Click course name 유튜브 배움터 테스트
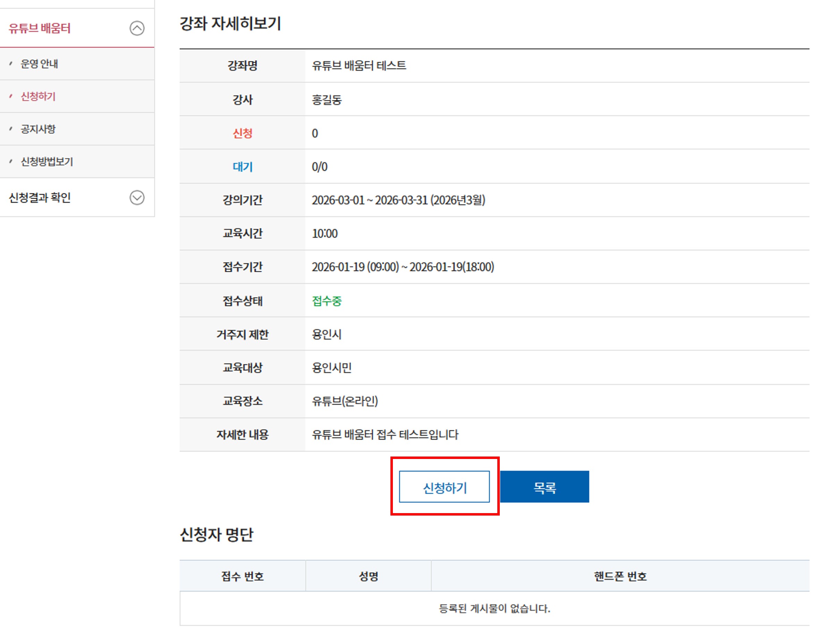 tap(359, 66)
